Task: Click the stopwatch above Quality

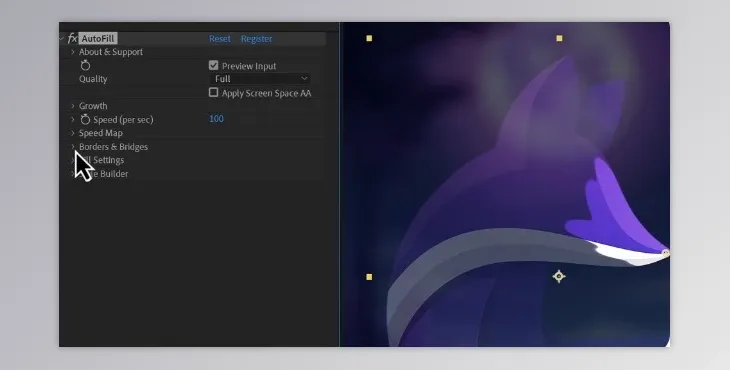Action: (85, 66)
